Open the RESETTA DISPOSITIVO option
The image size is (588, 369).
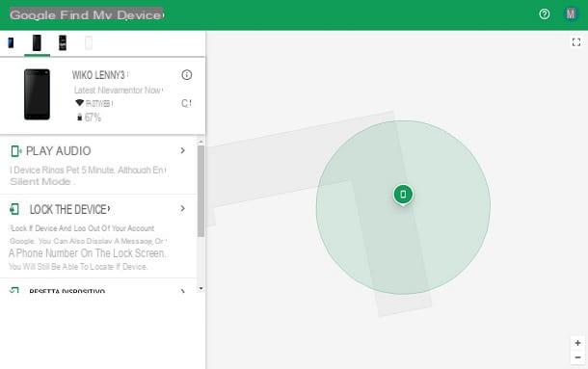click(x=67, y=291)
